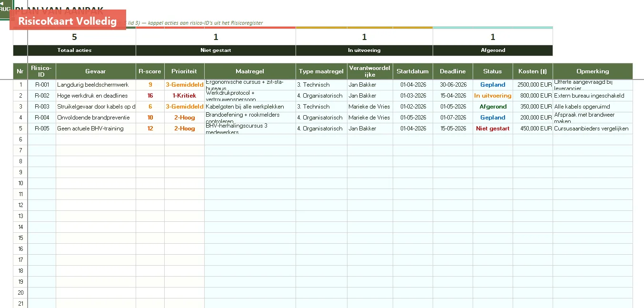
Task: Select the row number 12 cell
Action: tap(20, 205)
